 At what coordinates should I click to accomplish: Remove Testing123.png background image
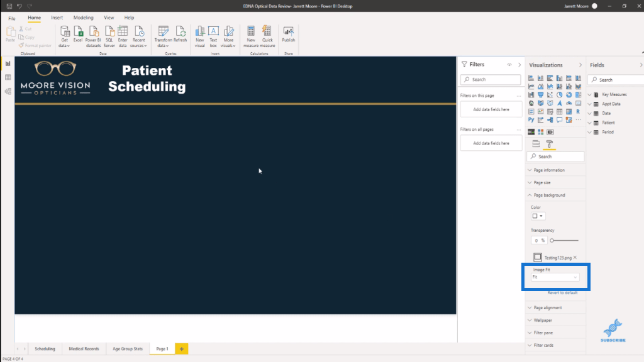click(x=575, y=257)
